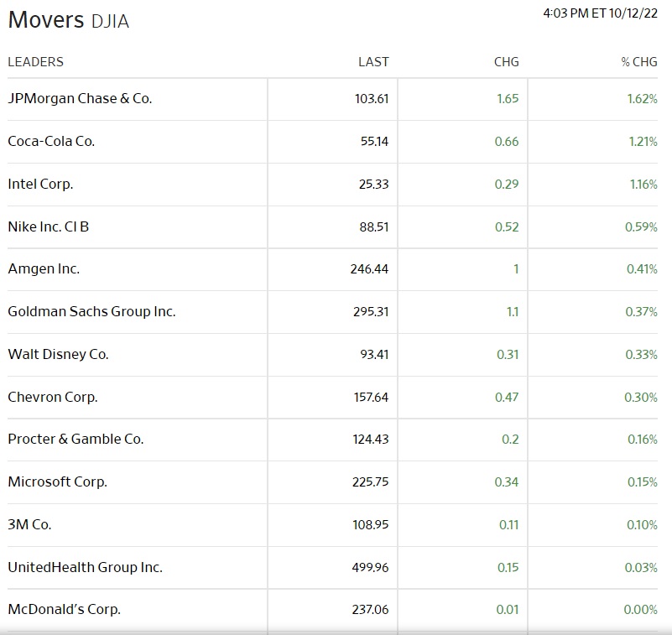This screenshot has width=672, height=635.
Task: Click UnitedHealth last price 499.96
Action: [370, 568]
